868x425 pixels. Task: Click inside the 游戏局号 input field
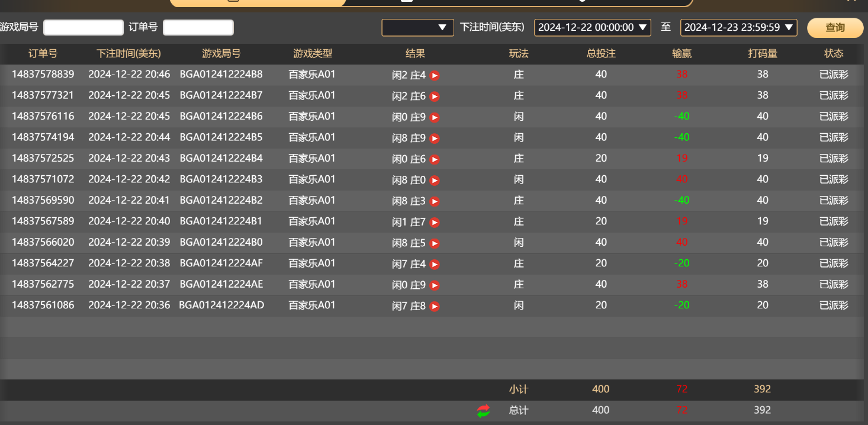click(x=83, y=27)
